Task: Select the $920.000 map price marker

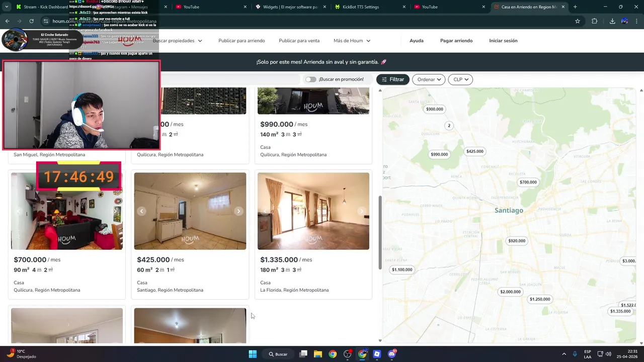Action: [x=517, y=241]
